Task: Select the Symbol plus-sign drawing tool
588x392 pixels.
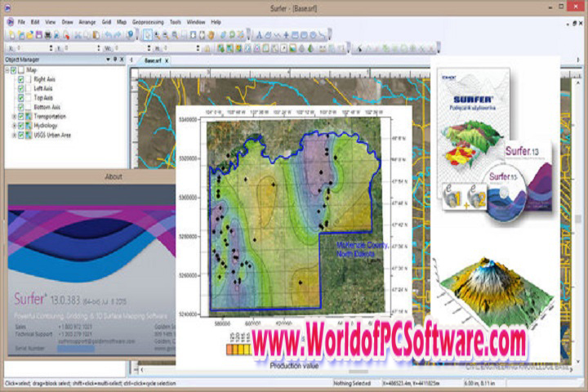Action: coord(286,35)
